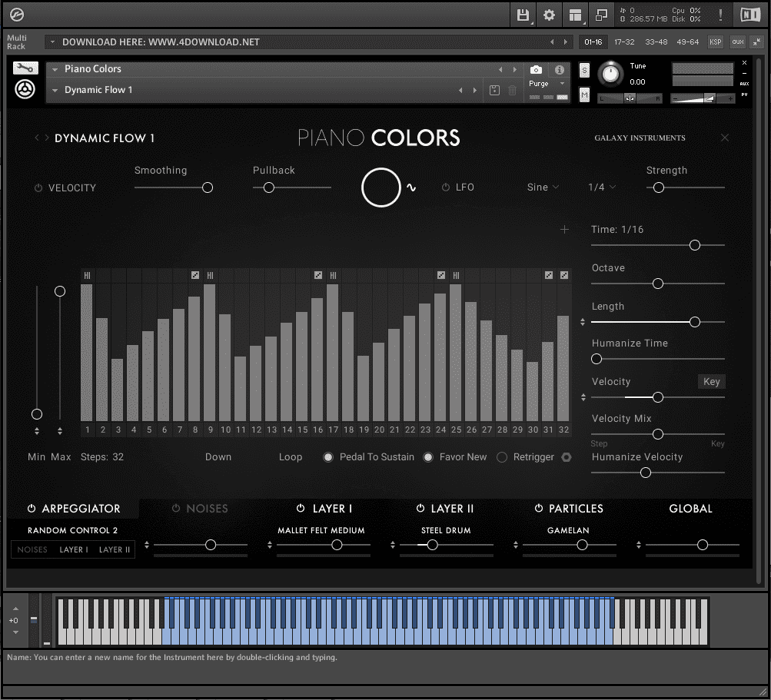The image size is (771, 700).
Task: Click the random marker above step 32
Action: point(564,275)
